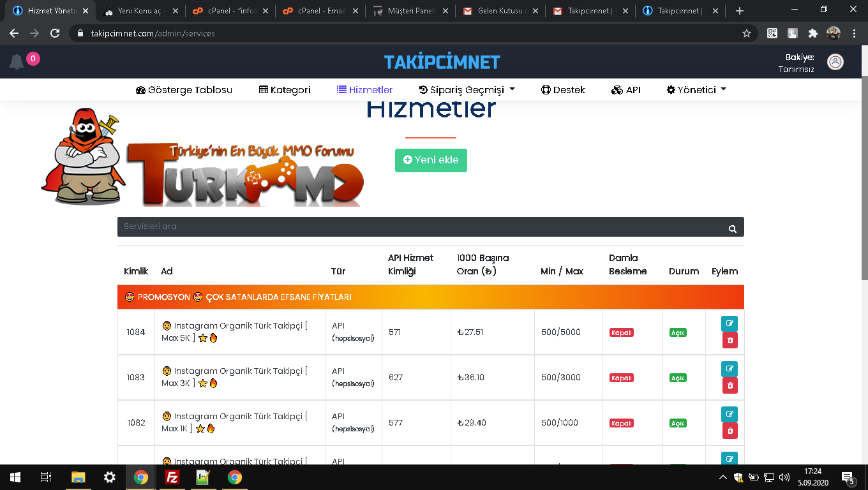This screenshot has width=868, height=490.
Task: Show hidden system tray icons
Action: pyautogui.click(x=722, y=477)
